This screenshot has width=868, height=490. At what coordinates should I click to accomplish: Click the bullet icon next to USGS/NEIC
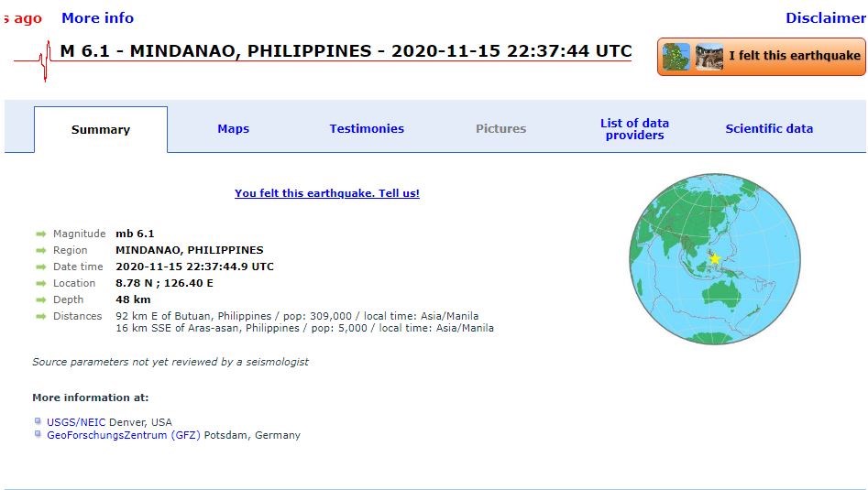pos(38,421)
